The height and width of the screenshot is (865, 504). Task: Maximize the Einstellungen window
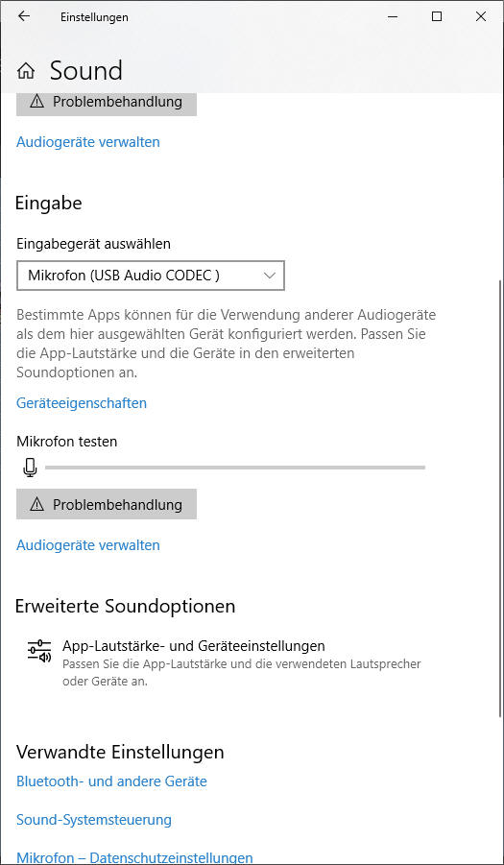437,16
